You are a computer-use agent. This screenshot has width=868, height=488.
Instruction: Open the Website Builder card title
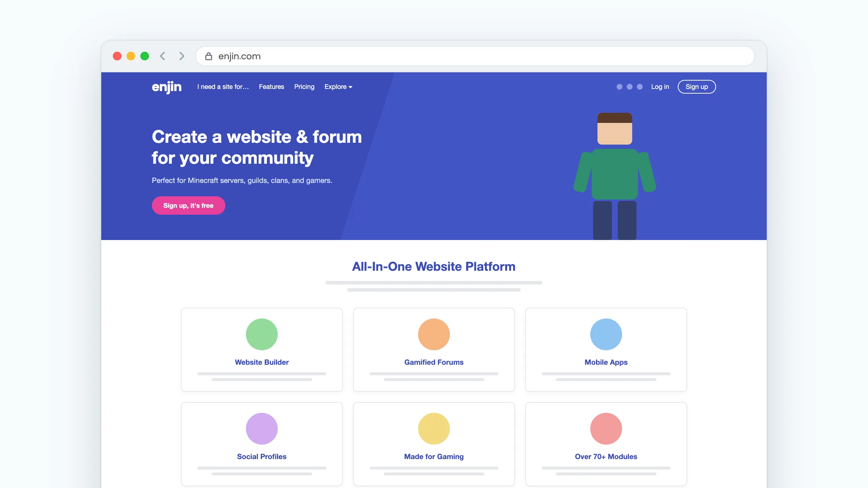tap(262, 362)
